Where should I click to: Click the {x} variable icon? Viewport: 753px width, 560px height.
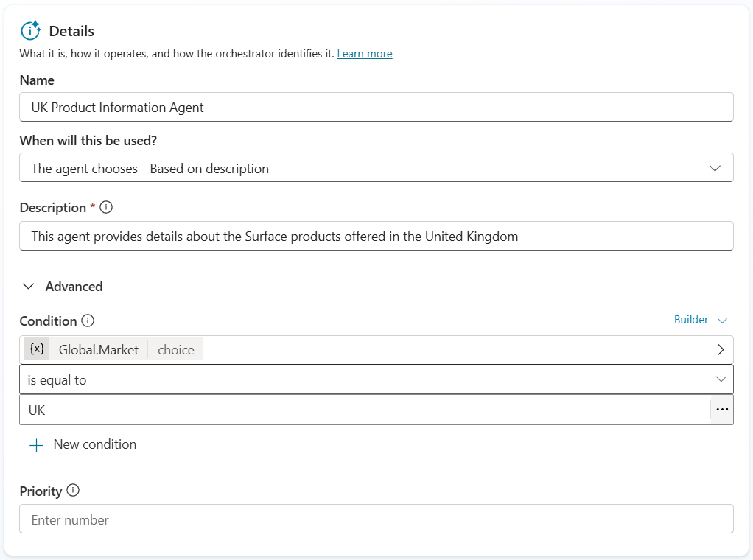click(x=37, y=349)
